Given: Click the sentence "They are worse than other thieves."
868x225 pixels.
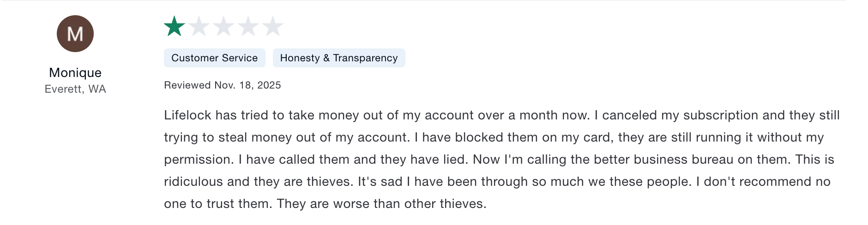Looking at the screenshot, I should click(x=381, y=204).
